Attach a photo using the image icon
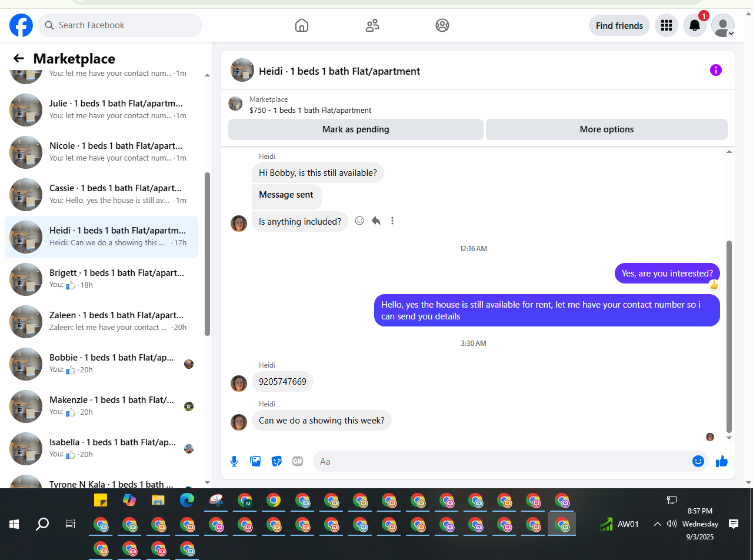 [x=255, y=461]
